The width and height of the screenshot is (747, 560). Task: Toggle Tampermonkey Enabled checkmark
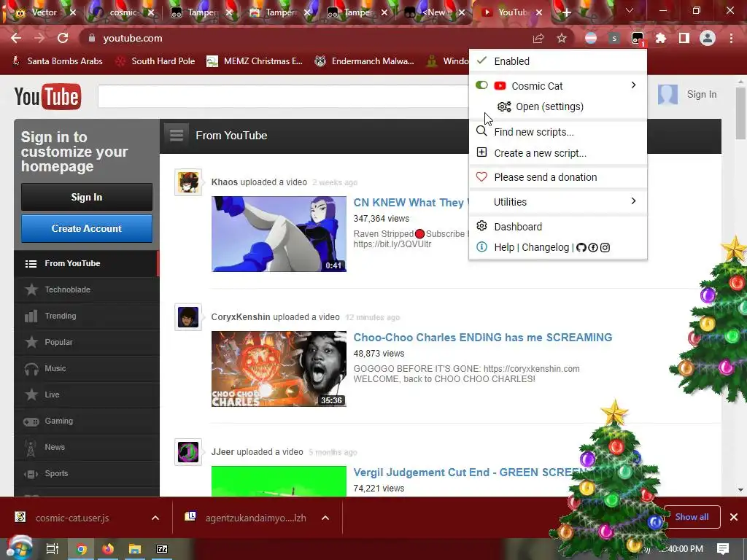click(x=481, y=61)
